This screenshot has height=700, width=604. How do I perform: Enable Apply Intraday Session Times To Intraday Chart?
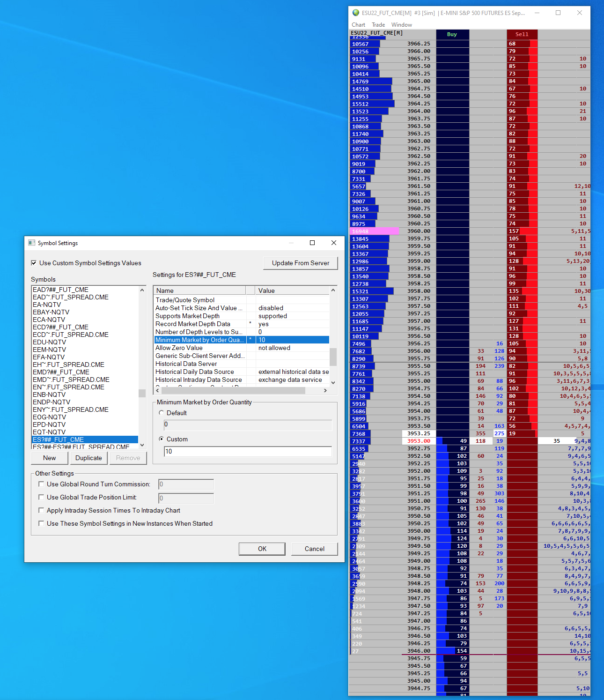click(x=41, y=510)
